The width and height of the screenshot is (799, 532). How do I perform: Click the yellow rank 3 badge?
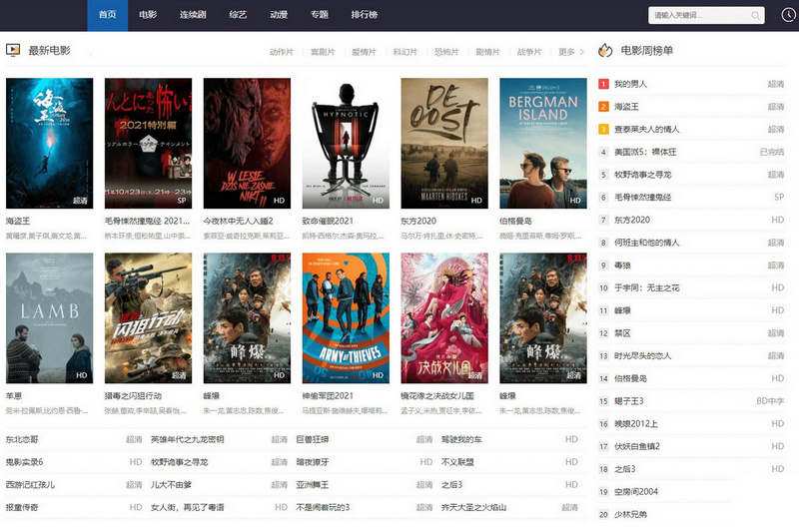(x=603, y=129)
